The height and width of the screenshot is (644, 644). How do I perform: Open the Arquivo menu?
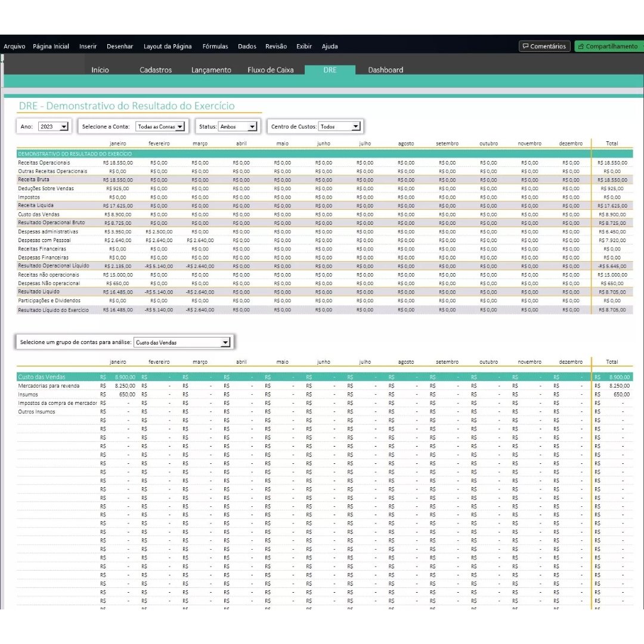coord(14,47)
